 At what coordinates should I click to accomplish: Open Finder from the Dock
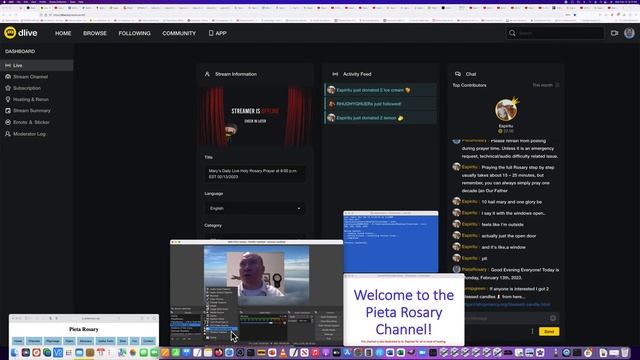[14, 353]
